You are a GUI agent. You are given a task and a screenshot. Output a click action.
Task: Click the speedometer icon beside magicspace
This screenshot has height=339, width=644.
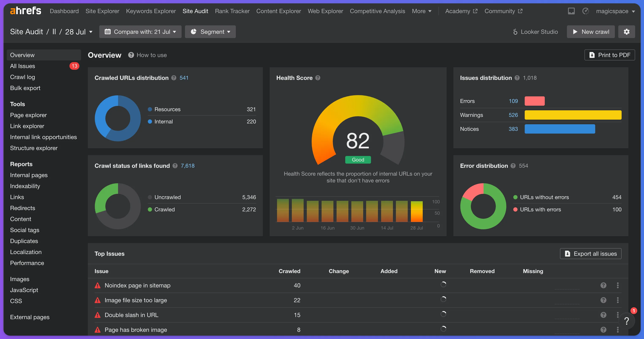[586, 11]
